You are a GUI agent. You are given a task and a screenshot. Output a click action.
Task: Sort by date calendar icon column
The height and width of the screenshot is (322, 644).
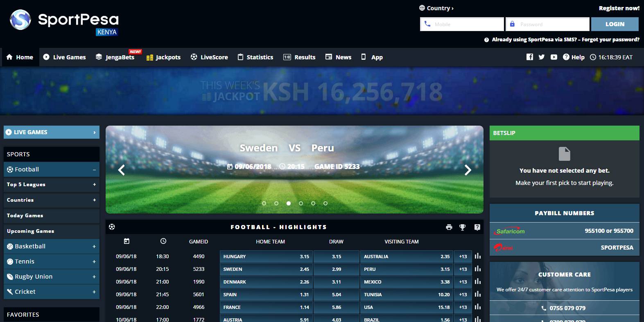click(127, 241)
